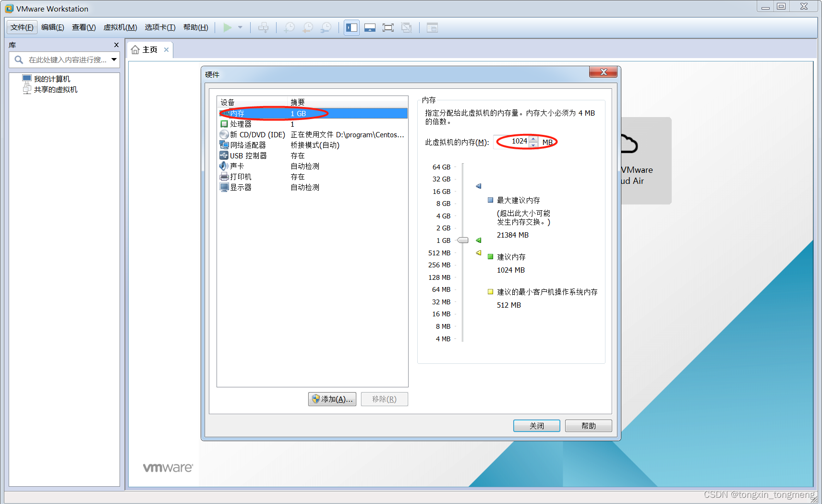Viewport: 822px width, 504px height.
Task: Click the full screen mode icon
Action: pyautogui.click(x=388, y=28)
